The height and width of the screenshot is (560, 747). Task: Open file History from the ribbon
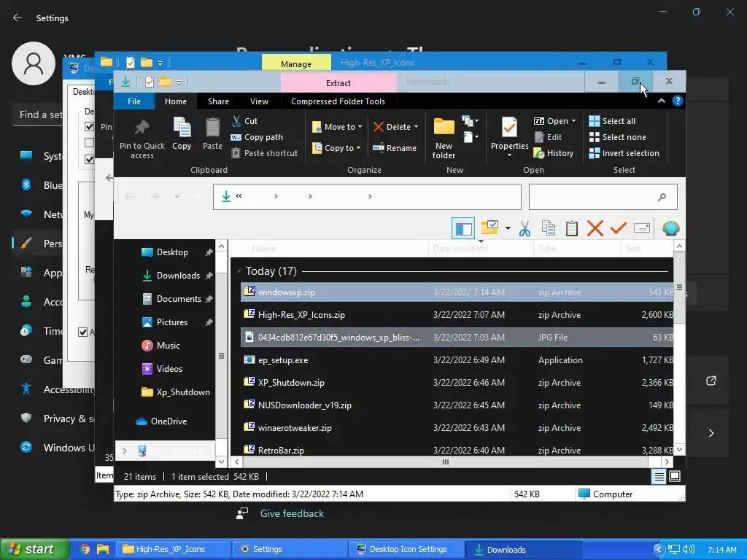(x=554, y=153)
